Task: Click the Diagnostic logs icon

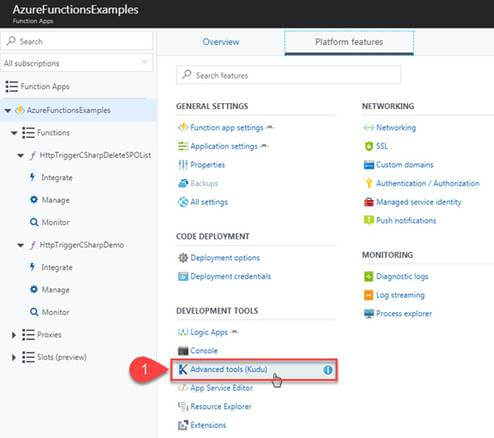Action: (369, 276)
